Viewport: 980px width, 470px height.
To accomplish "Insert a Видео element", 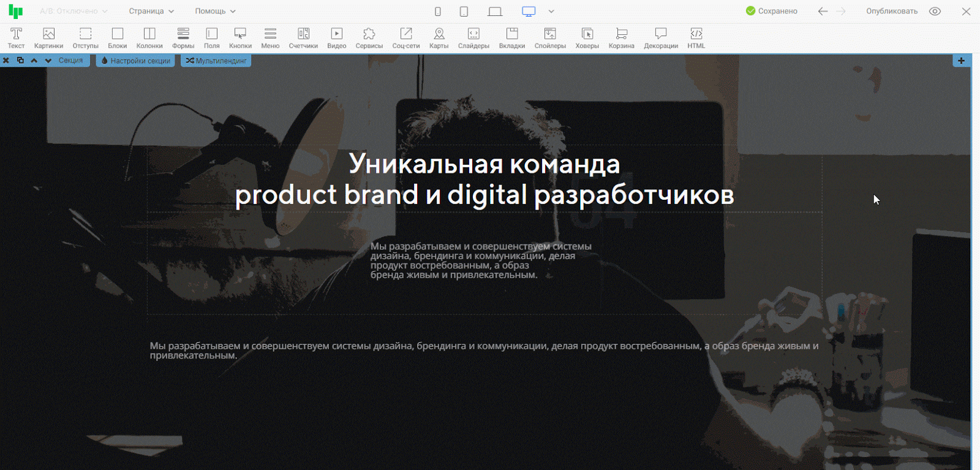I will 336,38.
